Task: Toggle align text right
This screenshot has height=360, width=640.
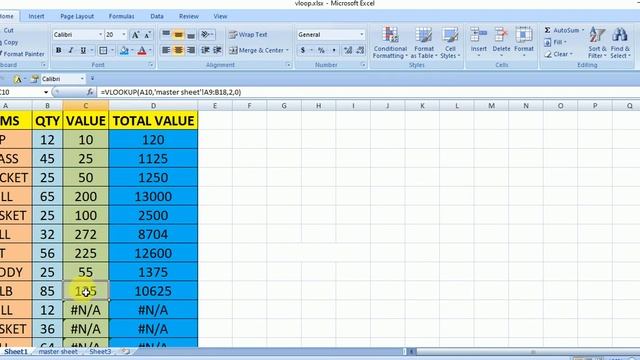Action: pyautogui.click(x=191, y=50)
